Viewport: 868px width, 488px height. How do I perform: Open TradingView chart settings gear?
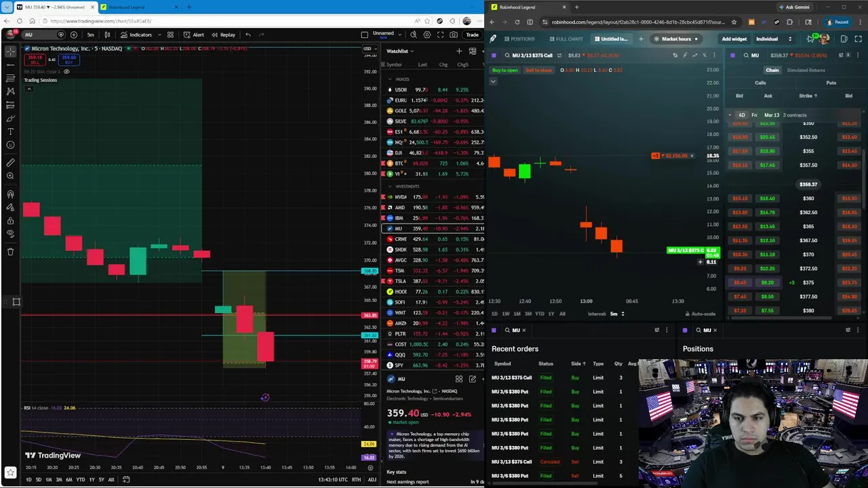(x=427, y=35)
